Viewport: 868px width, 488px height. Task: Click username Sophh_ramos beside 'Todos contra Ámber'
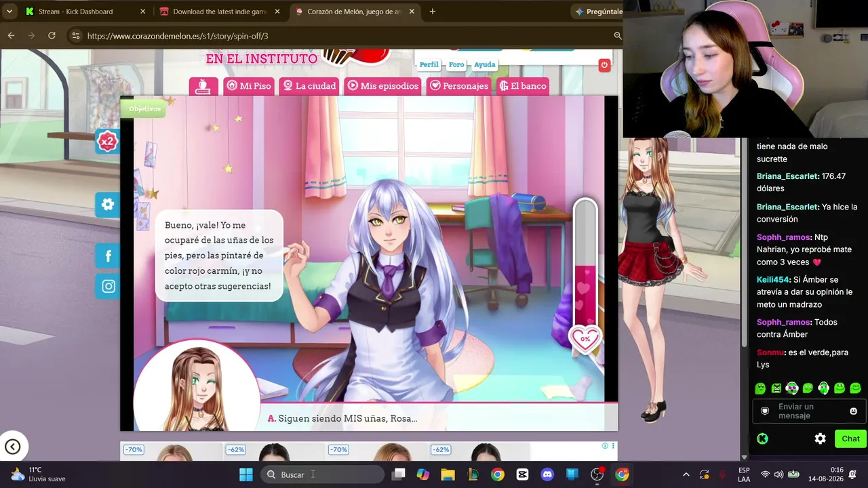click(783, 322)
